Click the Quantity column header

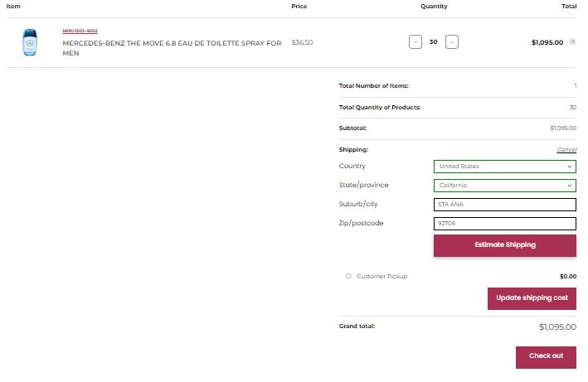click(434, 7)
